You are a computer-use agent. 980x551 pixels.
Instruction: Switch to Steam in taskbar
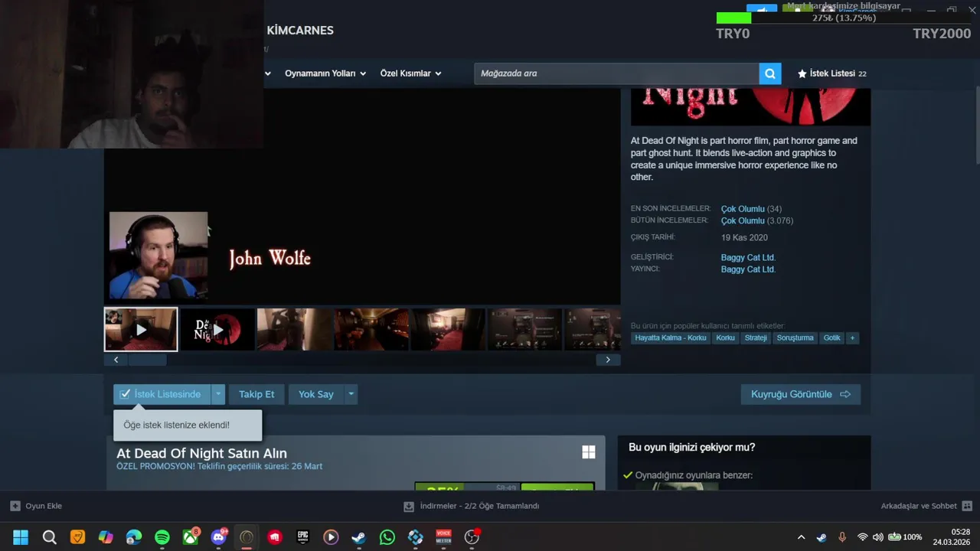pos(359,537)
